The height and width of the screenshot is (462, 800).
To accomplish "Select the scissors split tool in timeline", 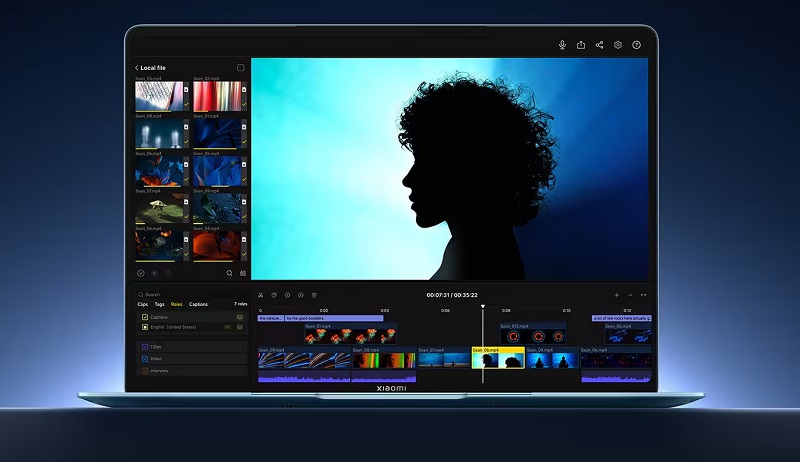I will pos(260,295).
